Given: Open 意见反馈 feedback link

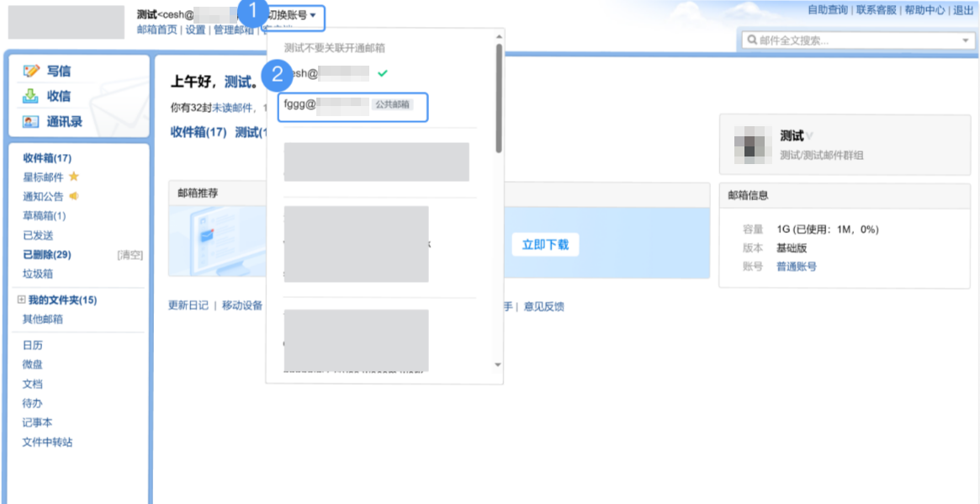Looking at the screenshot, I should point(546,306).
